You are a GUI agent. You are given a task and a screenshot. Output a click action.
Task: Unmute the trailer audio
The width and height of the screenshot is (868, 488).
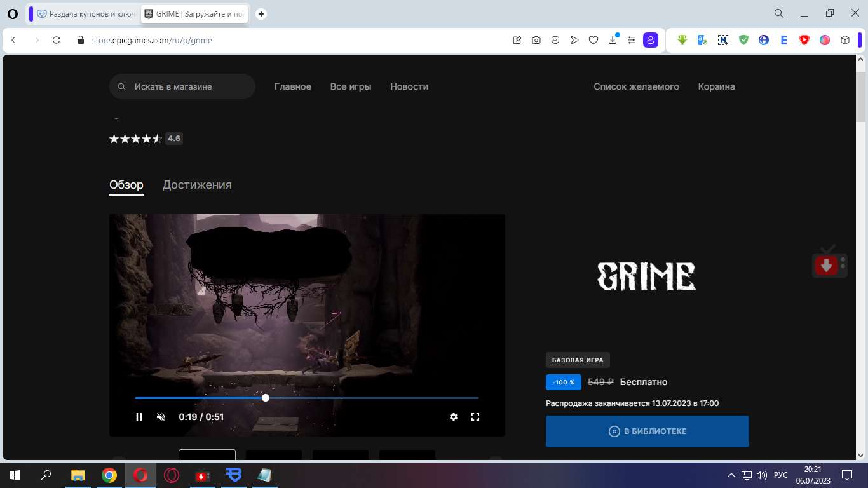(161, 417)
